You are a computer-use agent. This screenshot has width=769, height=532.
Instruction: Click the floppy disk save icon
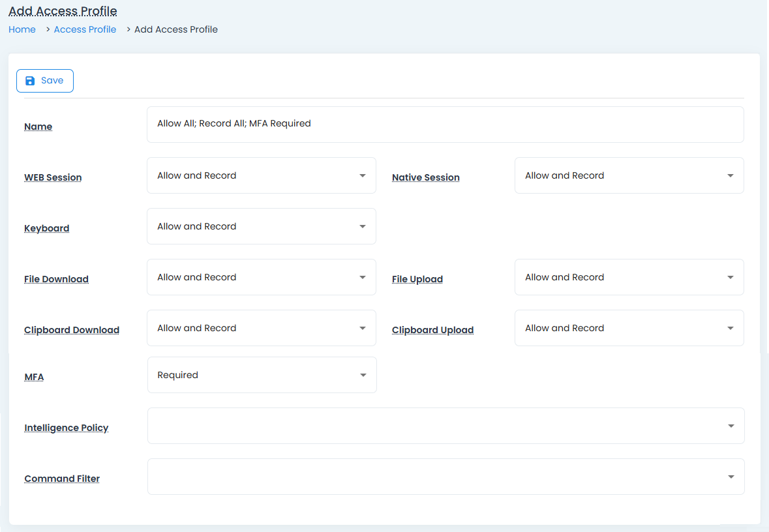pyautogui.click(x=29, y=81)
